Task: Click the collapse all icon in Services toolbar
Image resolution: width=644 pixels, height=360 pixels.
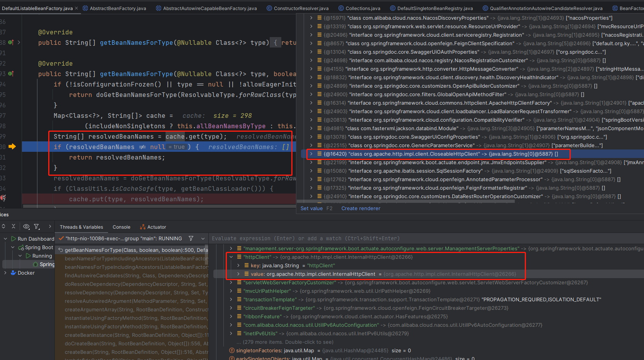Action: click(14, 226)
